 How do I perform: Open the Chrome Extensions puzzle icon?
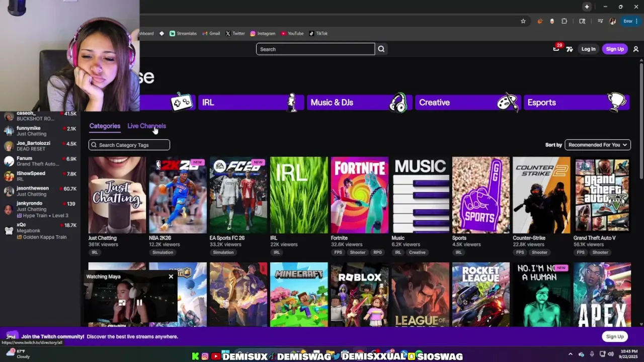[564, 21]
